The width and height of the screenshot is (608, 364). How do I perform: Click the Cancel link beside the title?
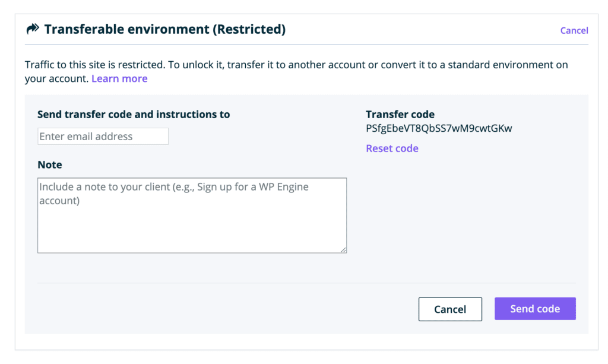point(574,30)
